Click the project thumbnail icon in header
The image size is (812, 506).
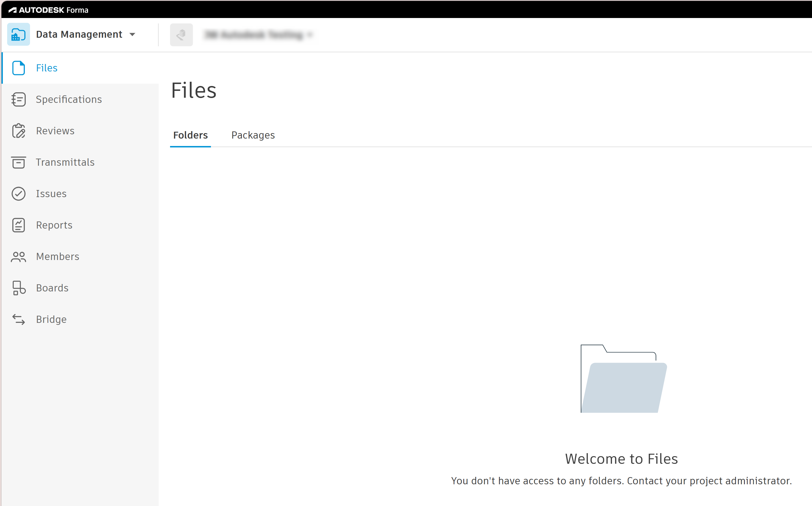point(181,35)
